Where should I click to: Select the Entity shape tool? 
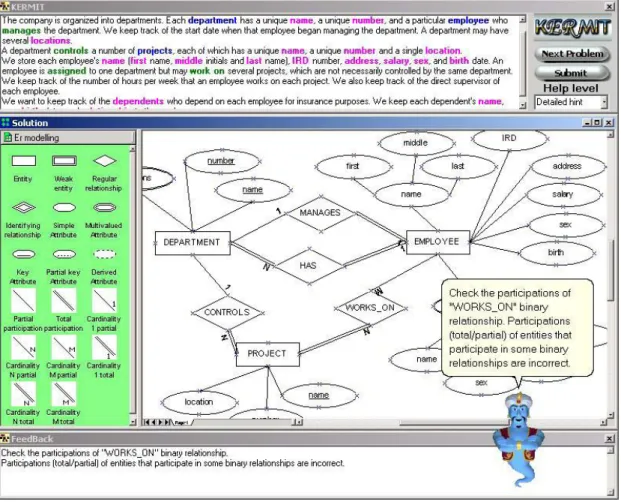coord(24,161)
